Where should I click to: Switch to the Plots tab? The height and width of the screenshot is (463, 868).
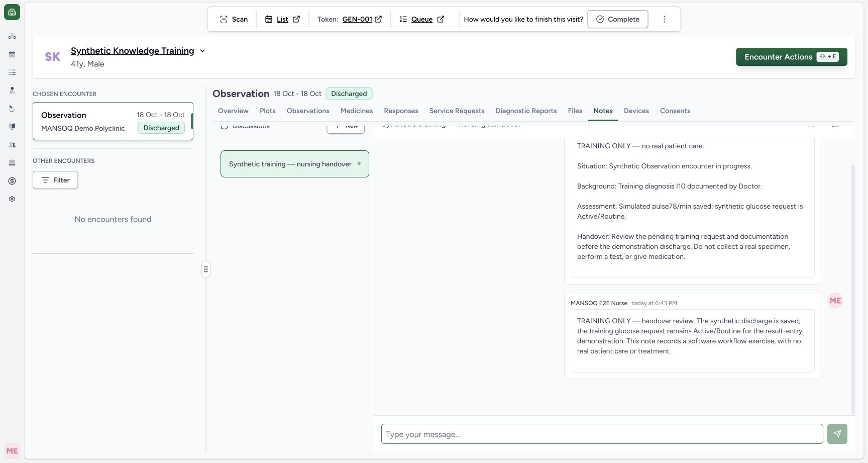click(x=267, y=111)
